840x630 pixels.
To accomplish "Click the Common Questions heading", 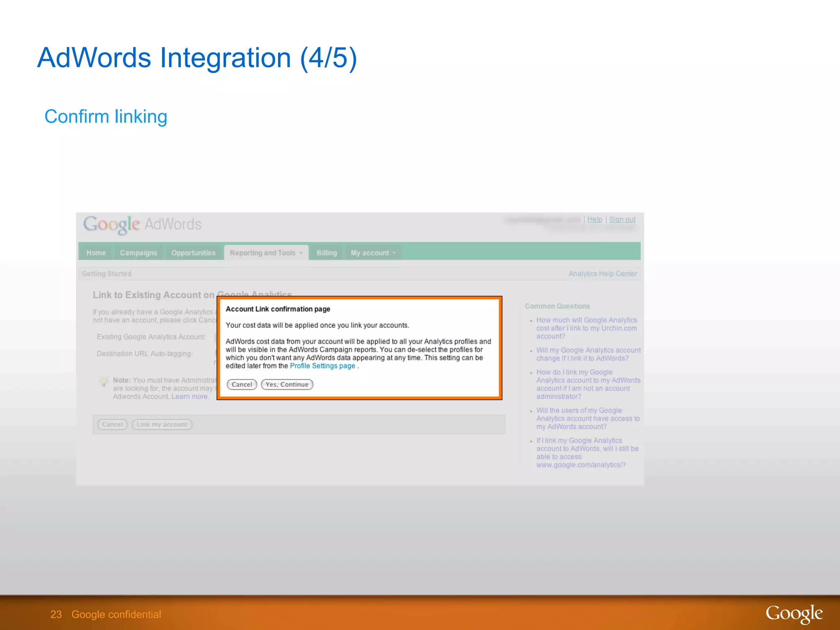I will (557, 306).
